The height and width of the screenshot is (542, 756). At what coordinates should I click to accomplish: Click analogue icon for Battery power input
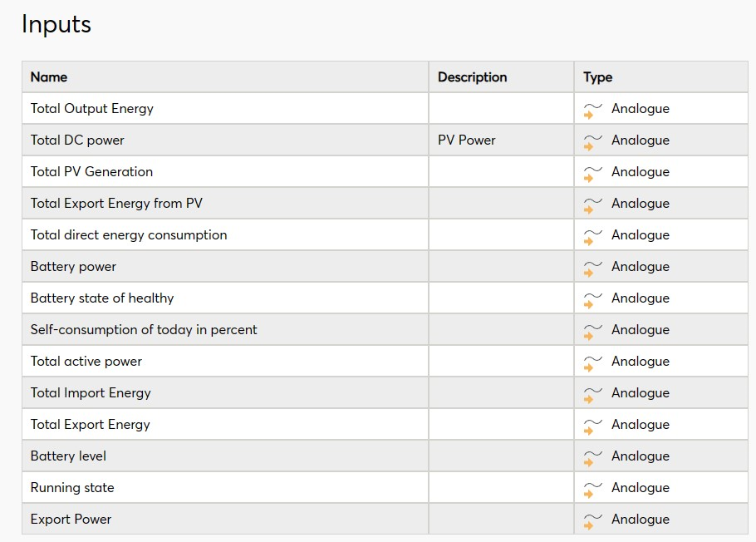tap(592, 268)
